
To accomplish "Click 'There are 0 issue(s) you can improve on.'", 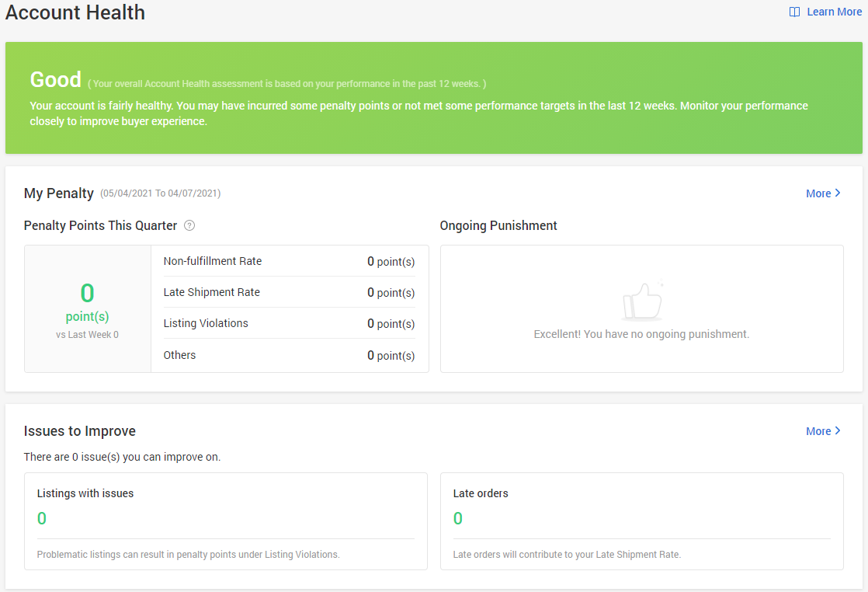I will pos(123,457).
